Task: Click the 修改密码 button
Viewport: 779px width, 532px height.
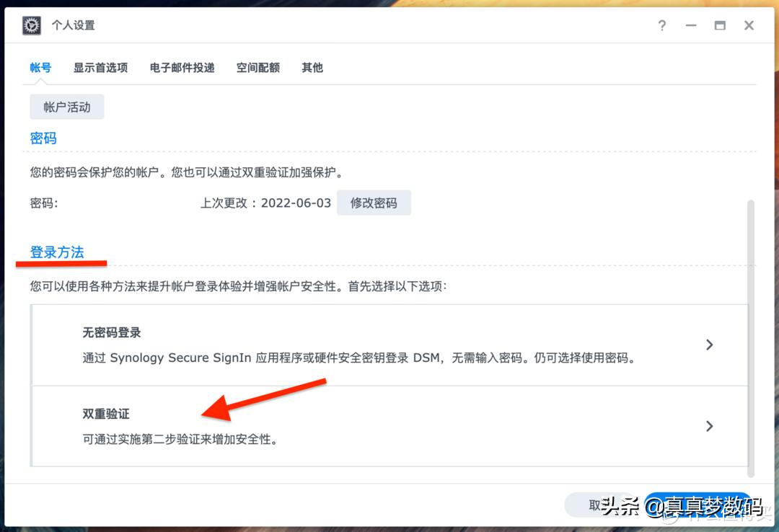Action: tap(374, 203)
